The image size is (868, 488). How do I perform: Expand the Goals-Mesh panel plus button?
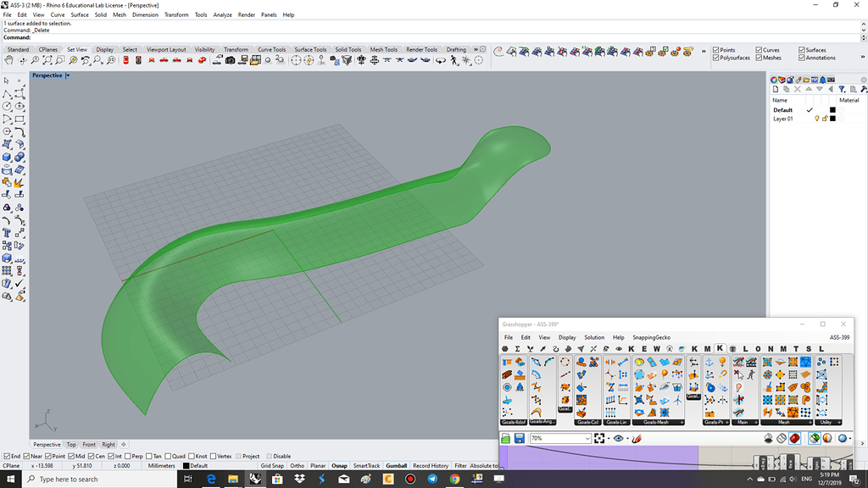tap(681, 421)
